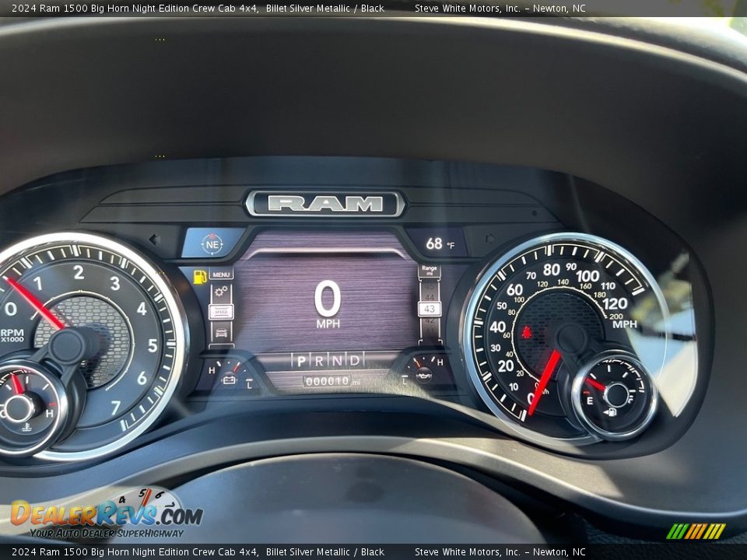Viewport: 747px width, 560px height.
Task: Click the fuel pump icon on fuel gauge
Action: pyautogui.click(x=610, y=412)
